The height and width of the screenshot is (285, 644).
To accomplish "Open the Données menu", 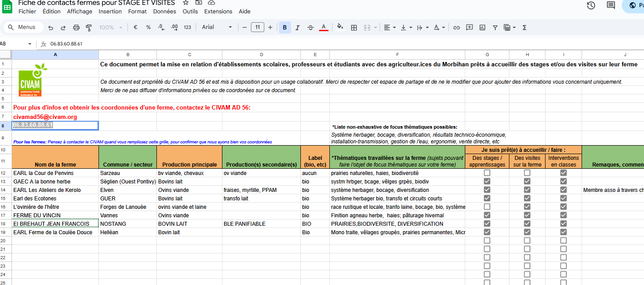I will tap(164, 12).
